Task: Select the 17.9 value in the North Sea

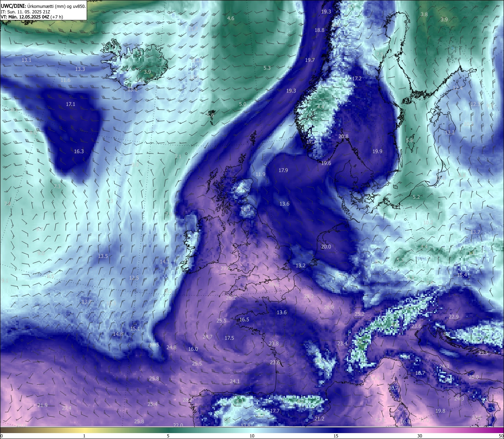Action: [x=283, y=170]
